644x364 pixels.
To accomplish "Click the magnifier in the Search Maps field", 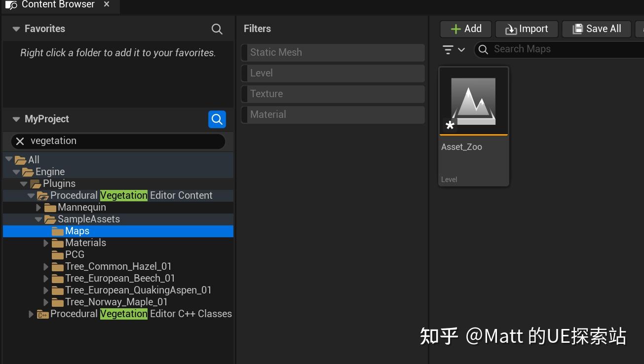I will [483, 49].
